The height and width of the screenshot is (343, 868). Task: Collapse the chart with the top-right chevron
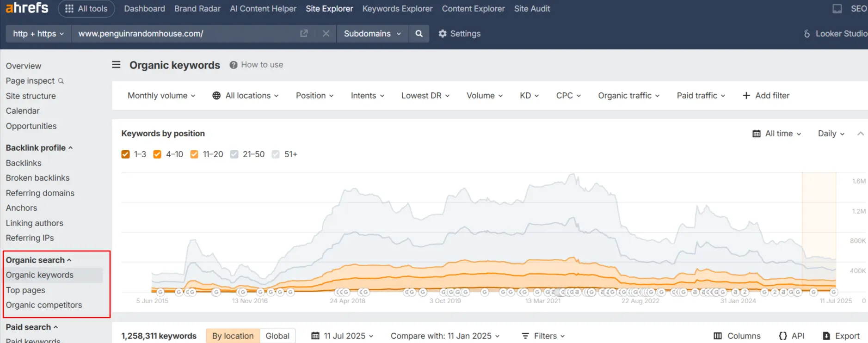(860, 134)
